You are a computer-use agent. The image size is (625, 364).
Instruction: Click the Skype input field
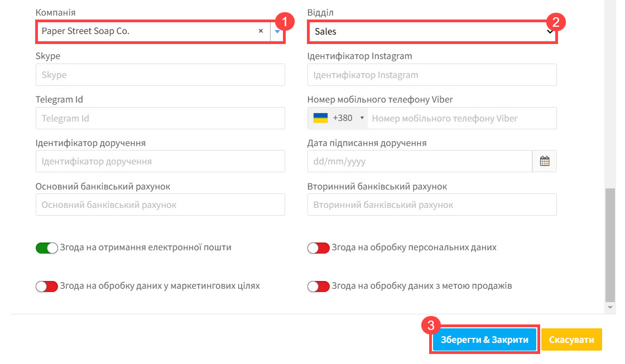(x=160, y=75)
